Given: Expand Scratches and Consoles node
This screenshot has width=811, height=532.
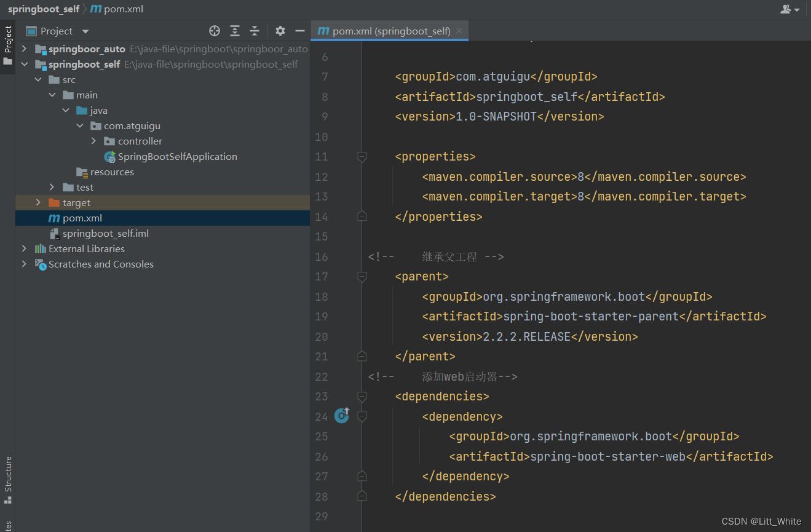Looking at the screenshot, I should point(24,264).
